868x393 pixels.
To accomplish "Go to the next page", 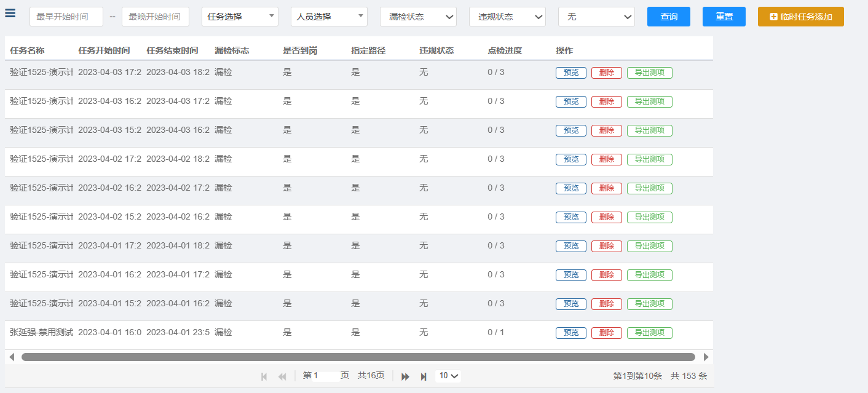I will (x=405, y=376).
